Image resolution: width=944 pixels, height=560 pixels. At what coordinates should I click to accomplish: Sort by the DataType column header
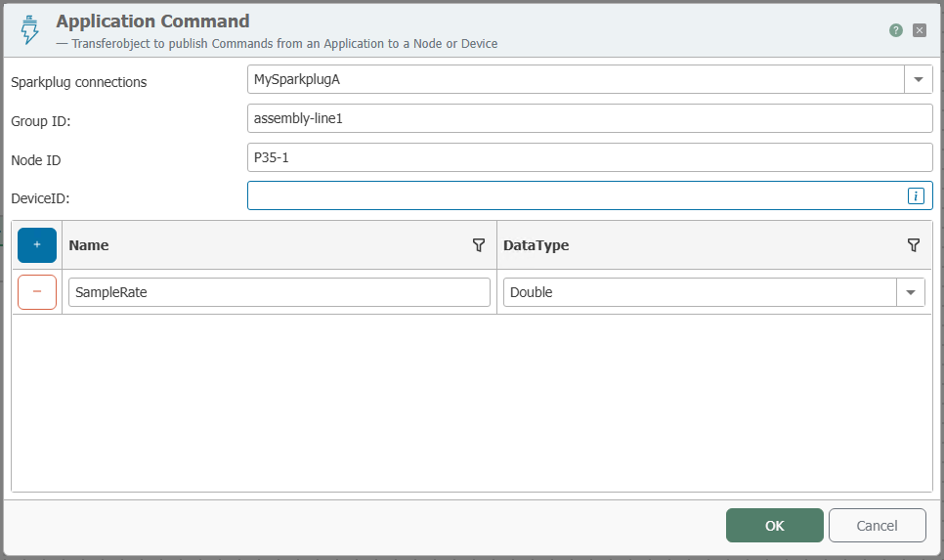536,245
